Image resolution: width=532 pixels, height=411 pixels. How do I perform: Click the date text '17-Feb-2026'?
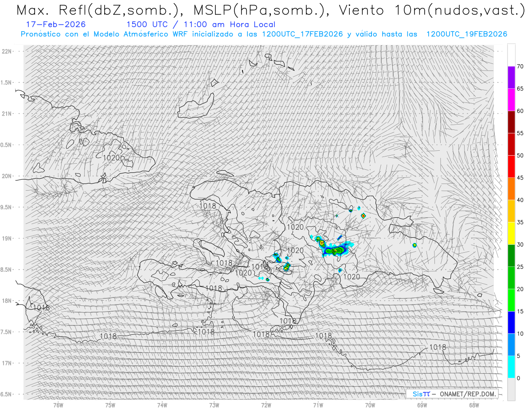click(56, 25)
